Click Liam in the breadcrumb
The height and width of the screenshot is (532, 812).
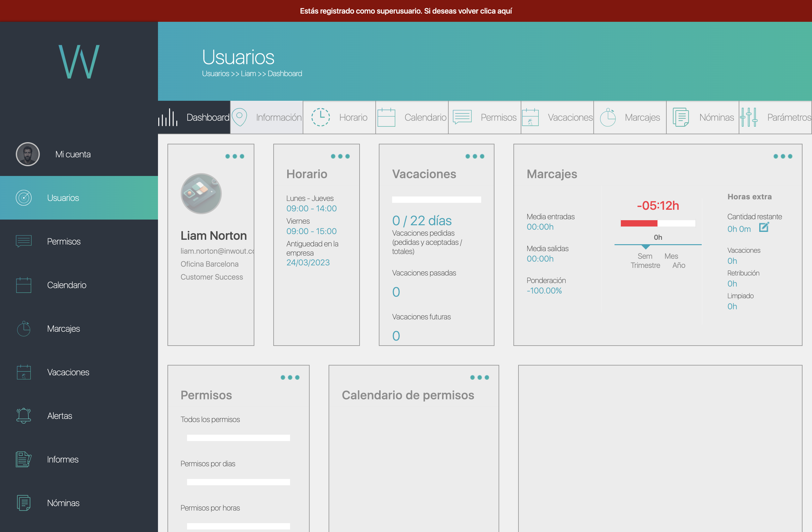(x=248, y=74)
